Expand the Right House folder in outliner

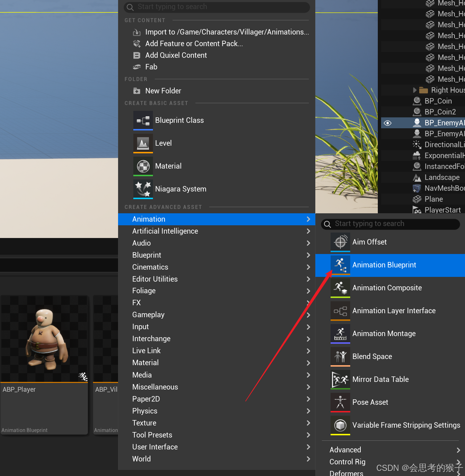[x=415, y=90]
